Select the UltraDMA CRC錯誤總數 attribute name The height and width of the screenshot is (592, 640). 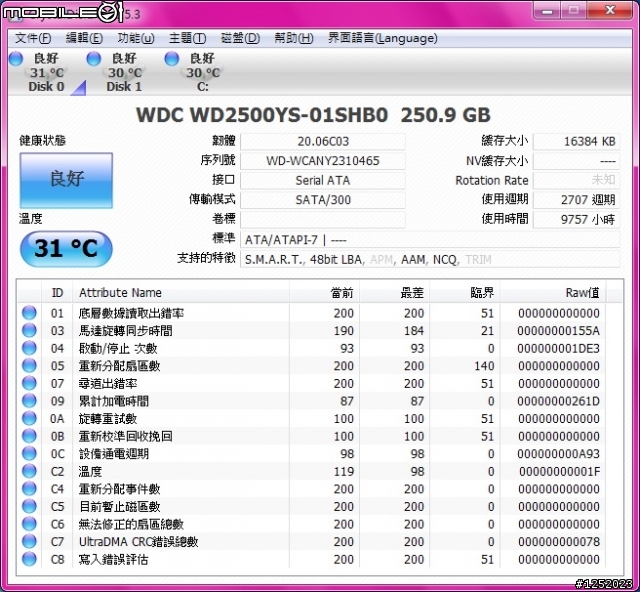(x=138, y=542)
